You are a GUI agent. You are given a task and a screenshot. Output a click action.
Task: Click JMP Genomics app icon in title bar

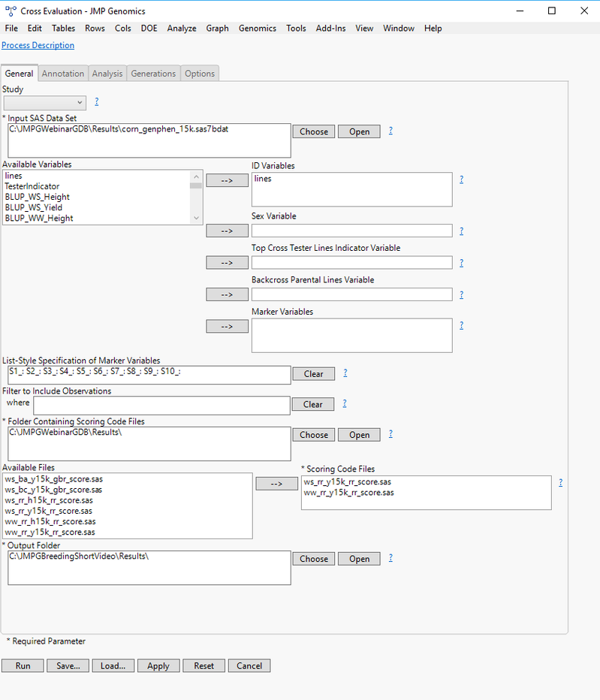[9, 11]
